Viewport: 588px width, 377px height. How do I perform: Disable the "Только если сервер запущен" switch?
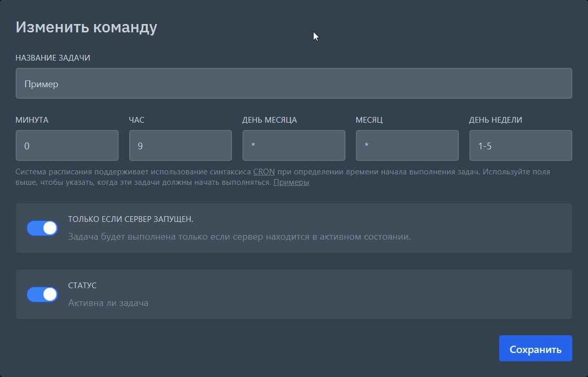[x=42, y=228]
